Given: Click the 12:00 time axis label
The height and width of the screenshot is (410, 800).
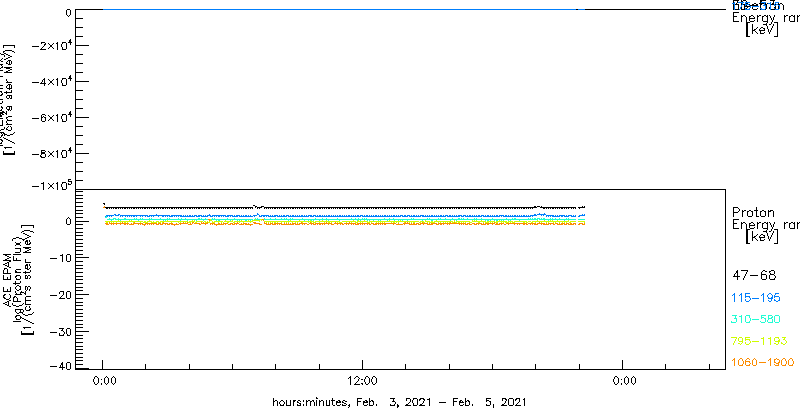Looking at the screenshot, I should point(362,380).
